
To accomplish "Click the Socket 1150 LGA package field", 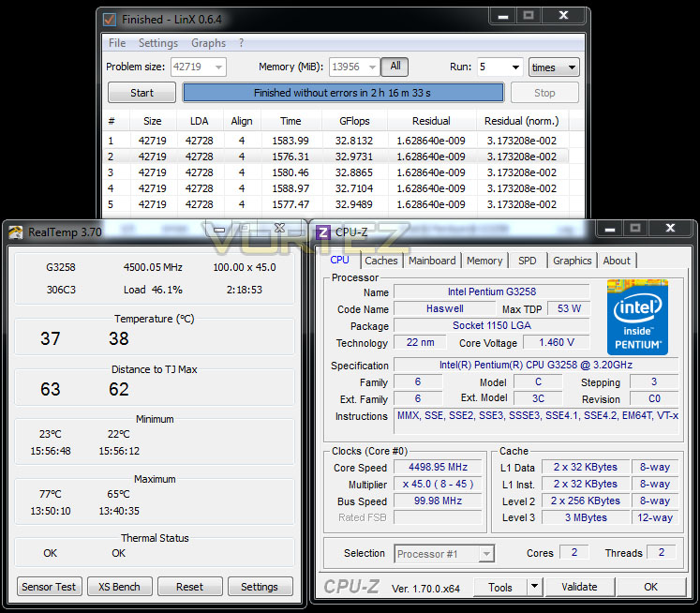I will point(492,325).
